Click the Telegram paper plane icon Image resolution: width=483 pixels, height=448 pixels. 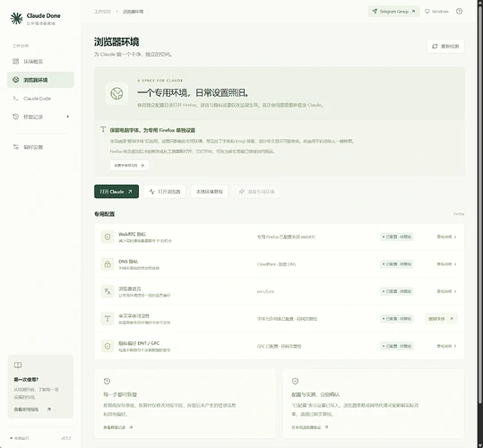(x=375, y=11)
